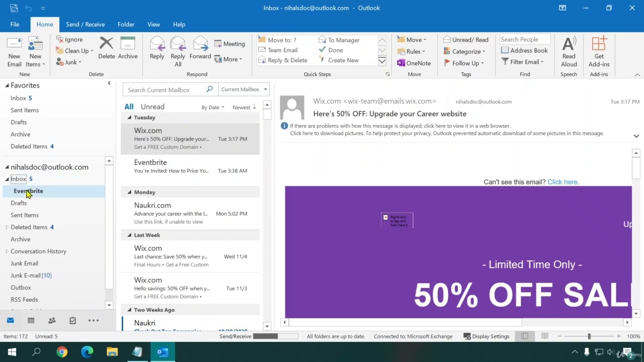The width and height of the screenshot is (644, 362).
Task: Open the Move dropdown in the ribbon
Action: [412, 40]
